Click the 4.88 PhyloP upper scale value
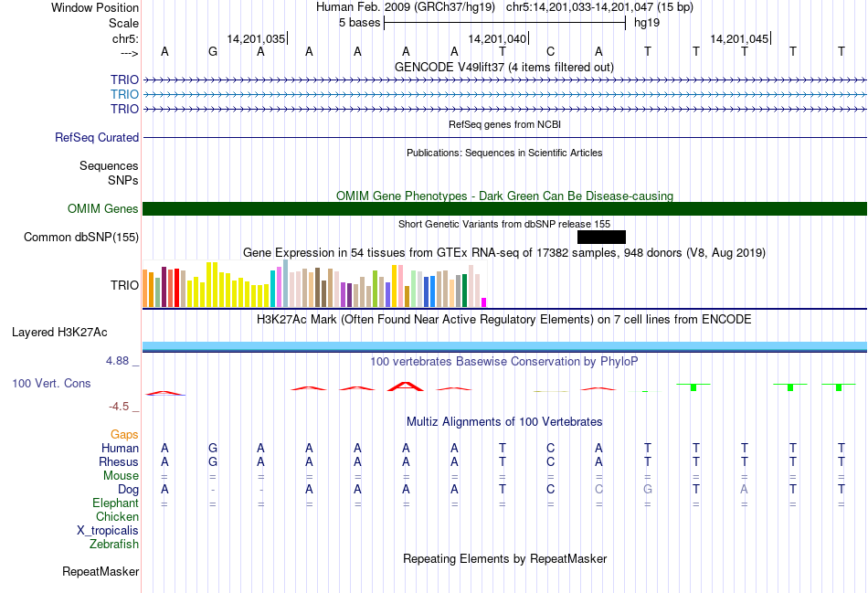This screenshot has height=593, width=868. 117,360
